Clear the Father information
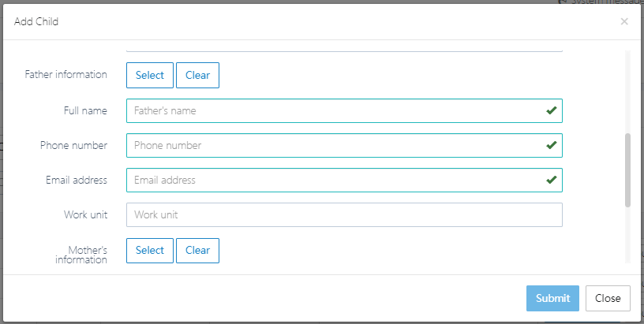Screen dimensions: 644x324 pos(197,75)
